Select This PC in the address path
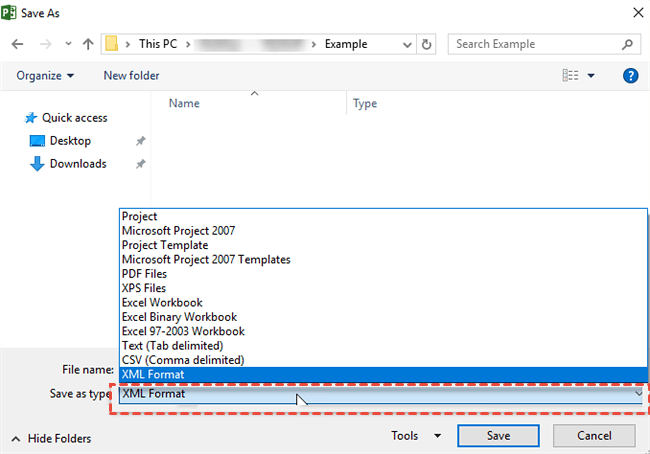 [158, 44]
